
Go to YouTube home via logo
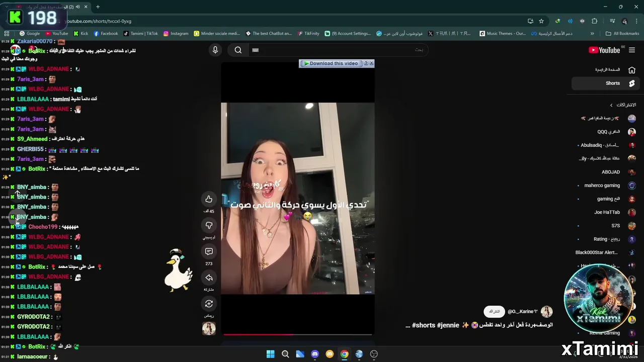pyautogui.click(x=604, y=50)
